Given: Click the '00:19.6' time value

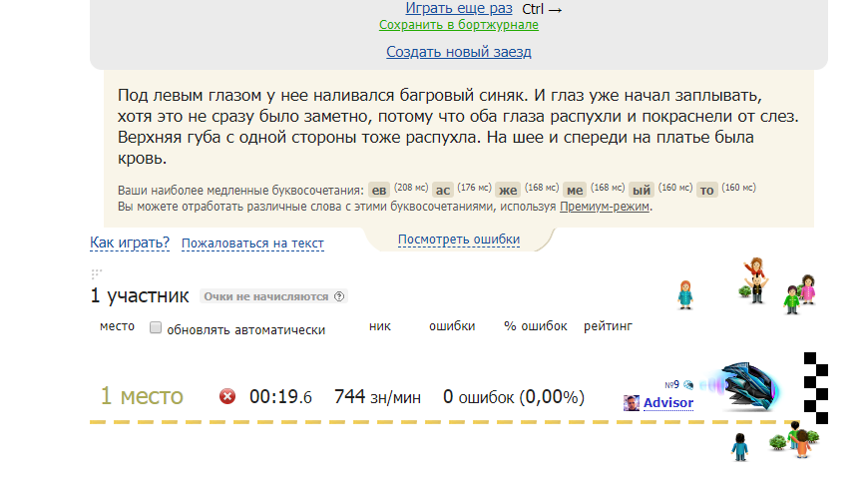Looking at the screenshot, I should pyautogui.click(x=280, y=396).
